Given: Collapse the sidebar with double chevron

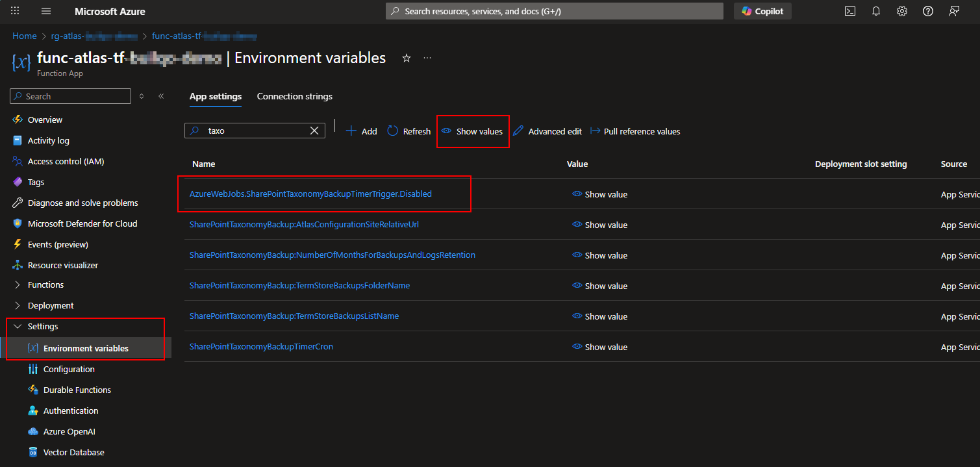Looking at the screenshot, I should click(x=161, y=96).
